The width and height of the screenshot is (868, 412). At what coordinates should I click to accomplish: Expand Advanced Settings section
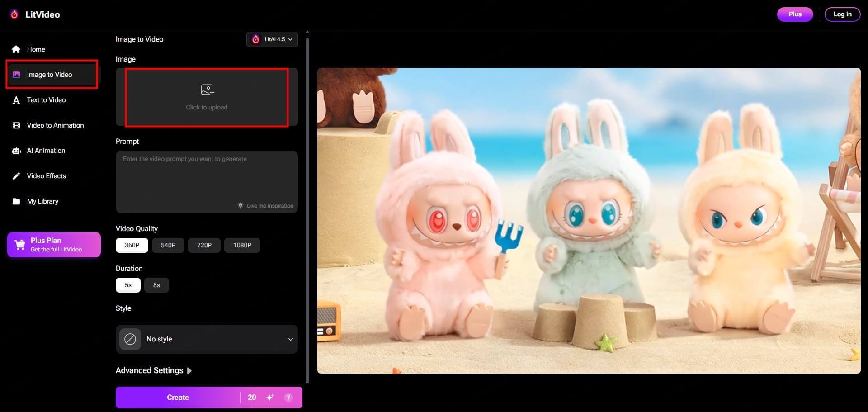154,370
